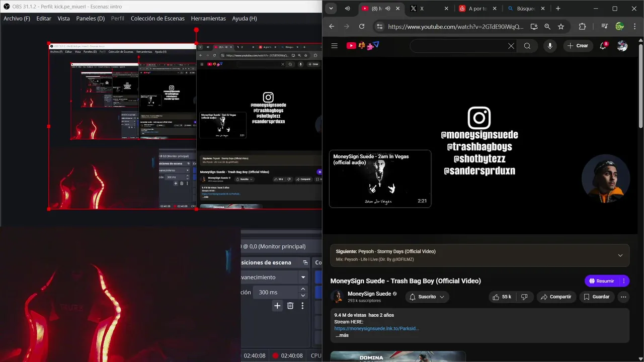Viewport: 644px width, 362px height.
Task: Open the moneysignsuede.lnk.to description link
Action: 377,328
